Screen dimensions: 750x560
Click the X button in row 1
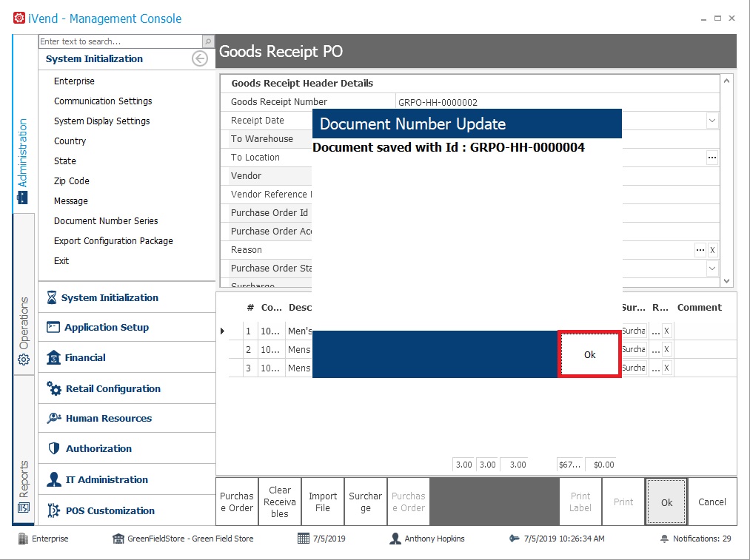667,331
